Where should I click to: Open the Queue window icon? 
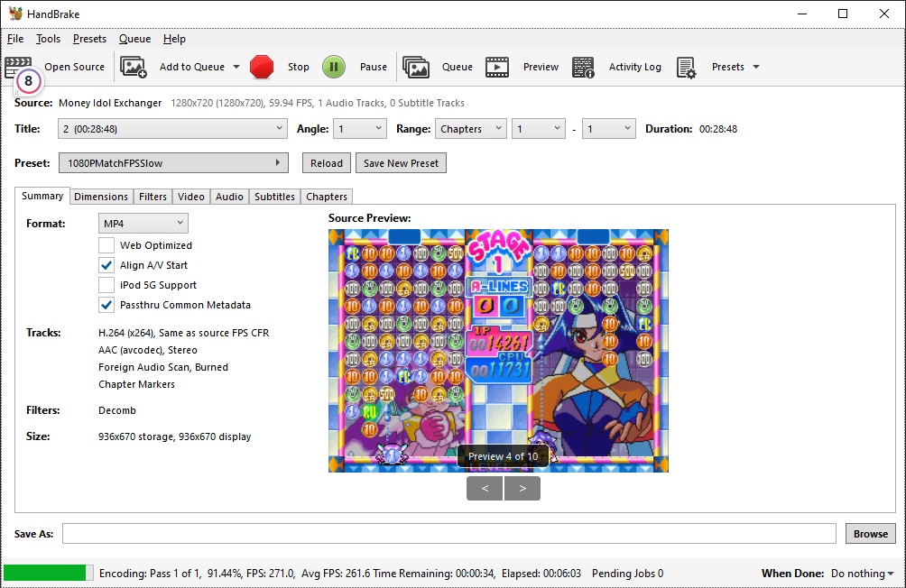click(416, 67)
